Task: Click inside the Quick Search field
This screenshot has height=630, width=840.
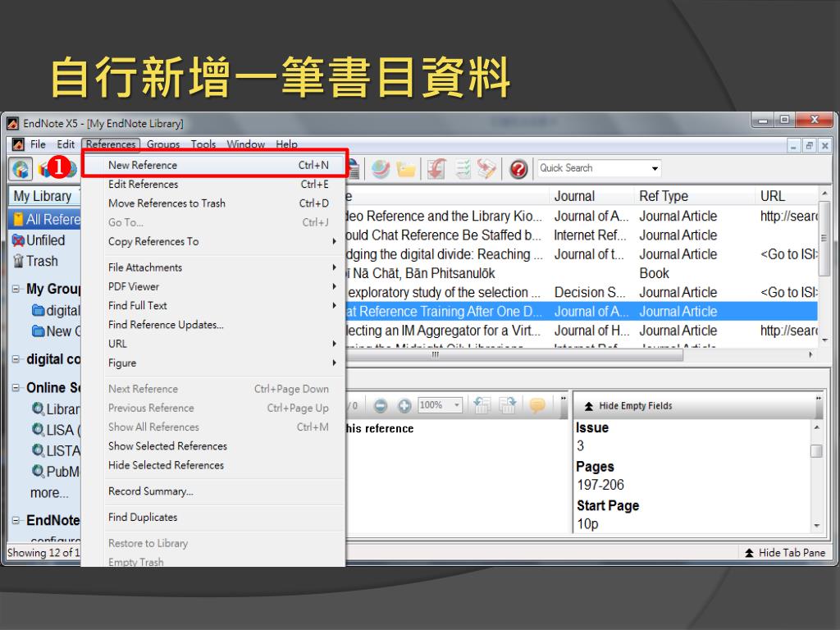Action: (x=592, y=168)
